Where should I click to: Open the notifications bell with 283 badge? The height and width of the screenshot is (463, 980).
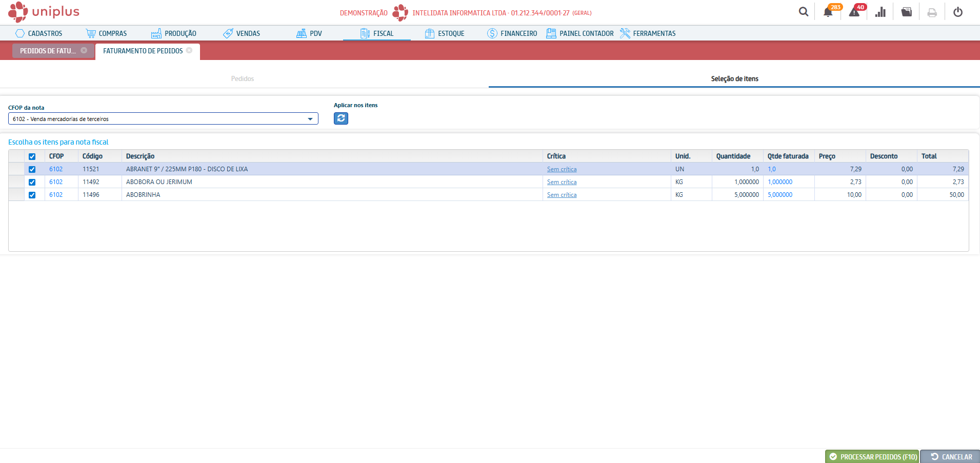tap(828, 12)
